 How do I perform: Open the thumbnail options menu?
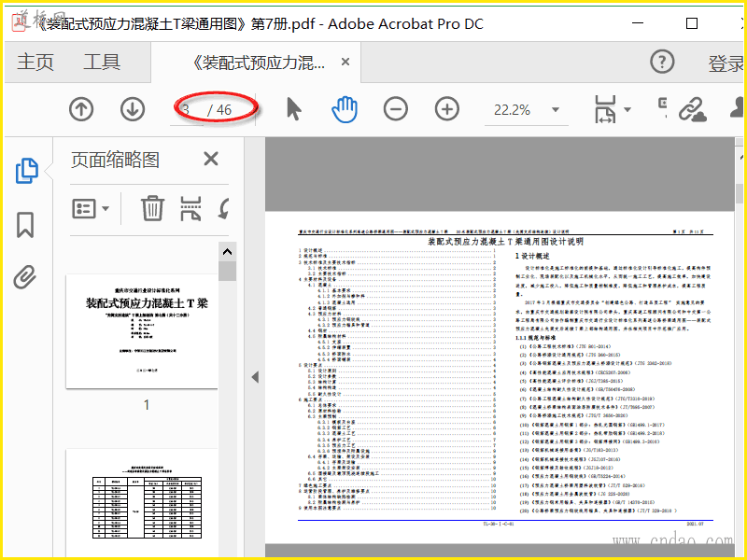[91, 208]
